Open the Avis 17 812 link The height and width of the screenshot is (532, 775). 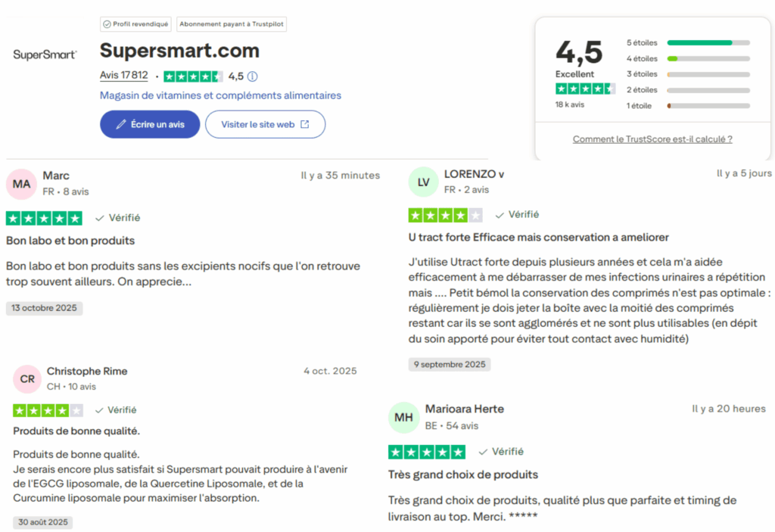123,75
